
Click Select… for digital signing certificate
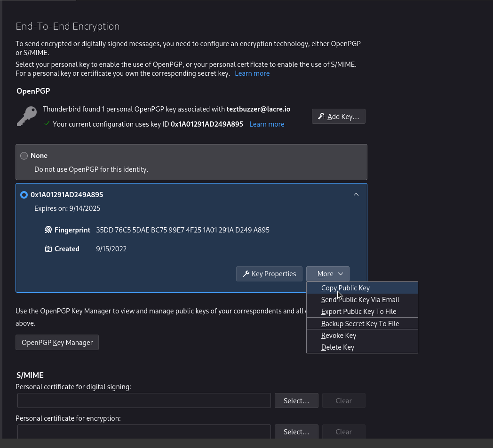pyautogui.click(x=296, y=400)
